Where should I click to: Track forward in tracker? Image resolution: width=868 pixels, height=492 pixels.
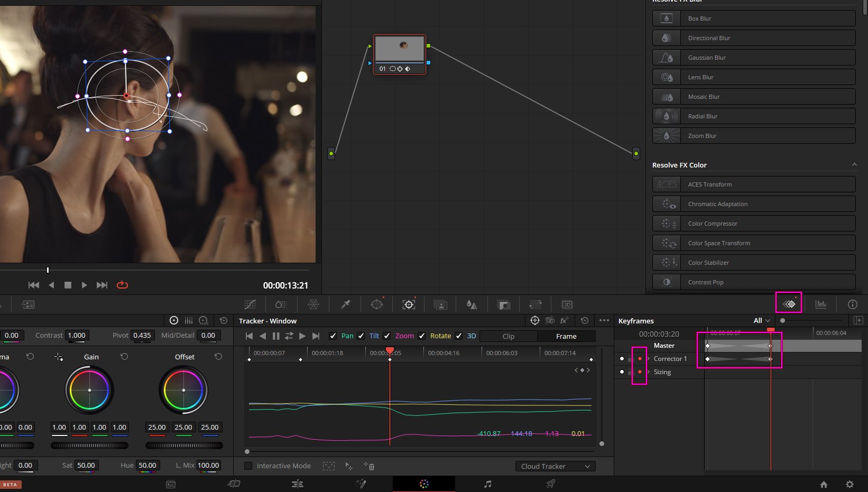[302, 336]
